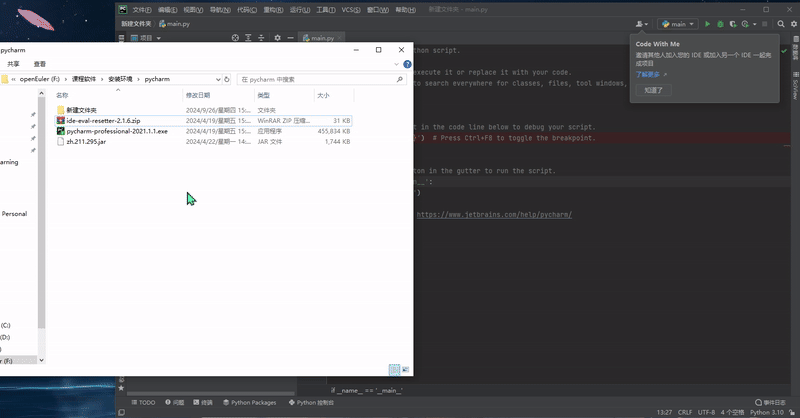Screen dimensions: 800x418
Task: Change CRLF line separator in status bar
Action: pyautogui.click(x=685, y=412)
